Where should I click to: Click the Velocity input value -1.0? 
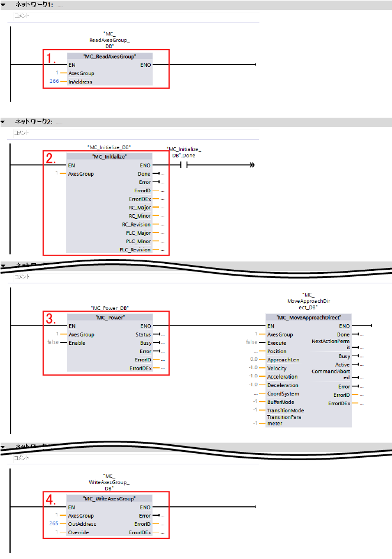[x=252, y=368]
